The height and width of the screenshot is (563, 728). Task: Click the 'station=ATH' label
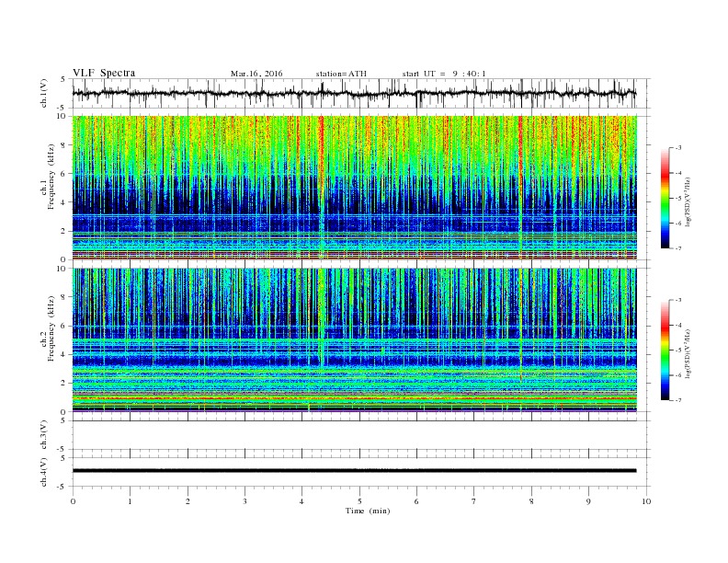[341, 74]
